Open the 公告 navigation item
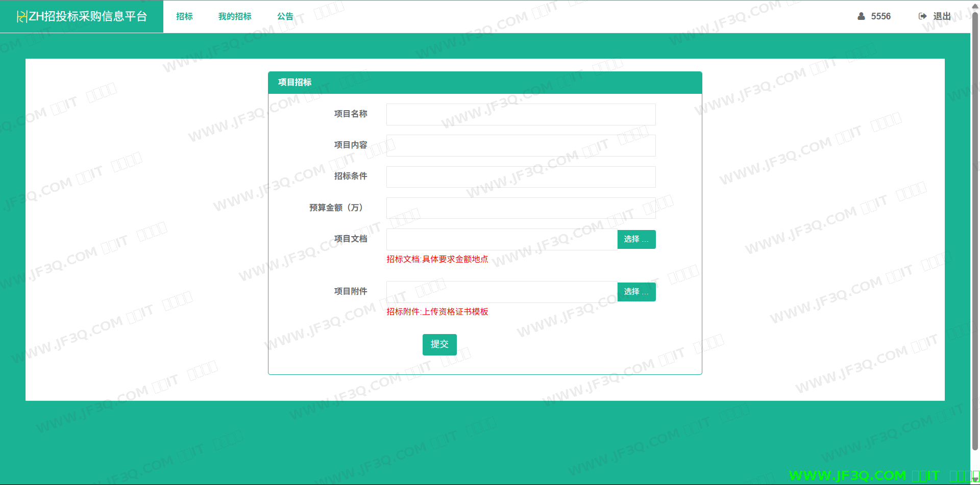The width and height of the screenshot is (980, 485). 285,16
